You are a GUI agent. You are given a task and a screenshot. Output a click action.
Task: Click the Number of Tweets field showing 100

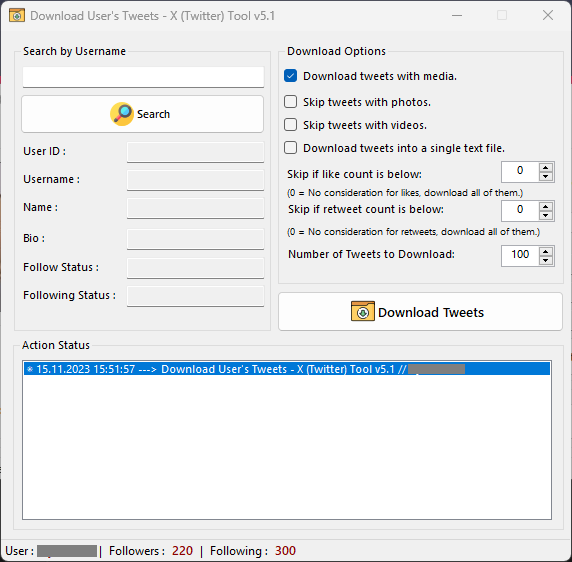(x=520, y=256)
